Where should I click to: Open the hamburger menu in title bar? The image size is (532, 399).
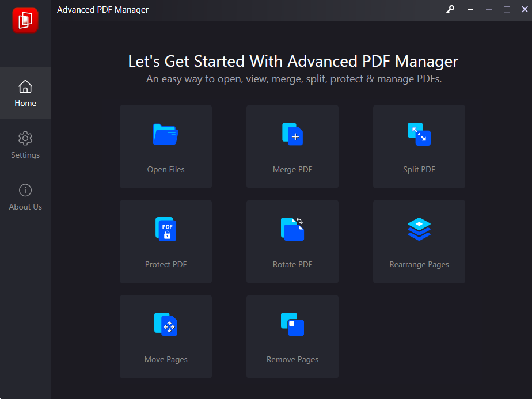tap(470, 9)
